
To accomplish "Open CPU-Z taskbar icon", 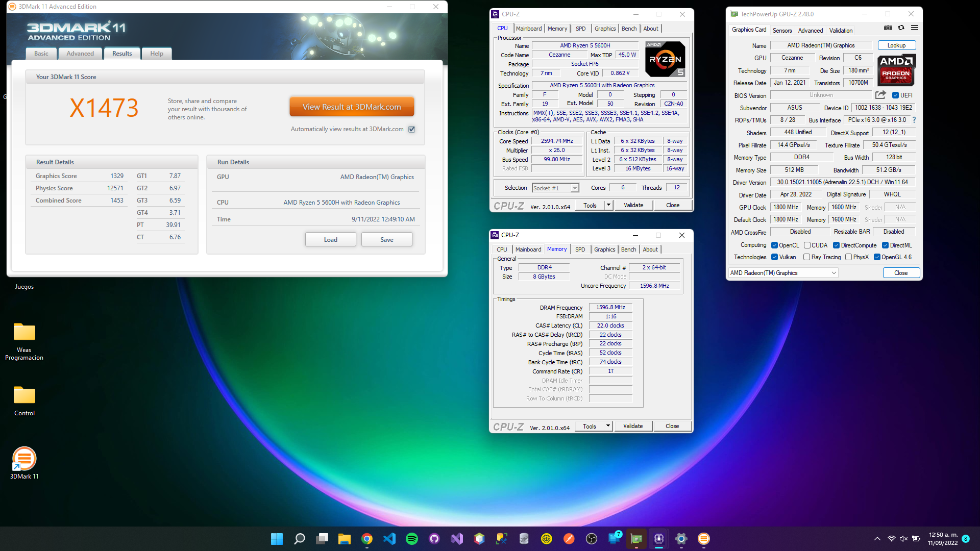I will pos(659,539).
